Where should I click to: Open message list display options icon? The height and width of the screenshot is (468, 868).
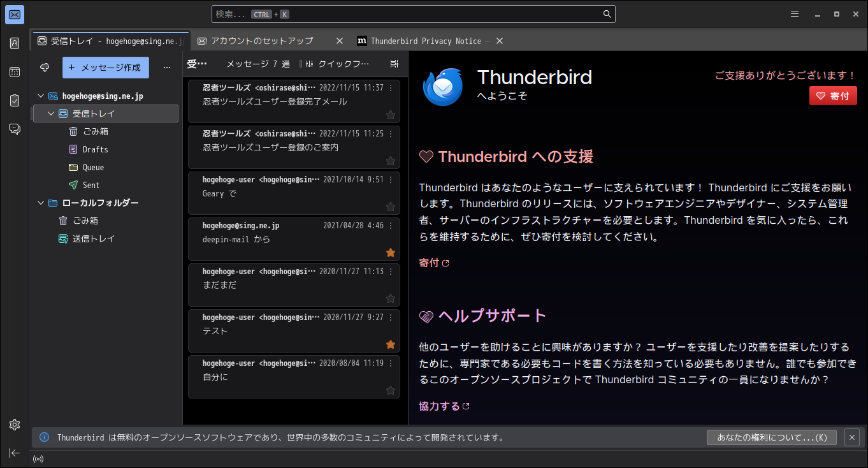point(394,64)
